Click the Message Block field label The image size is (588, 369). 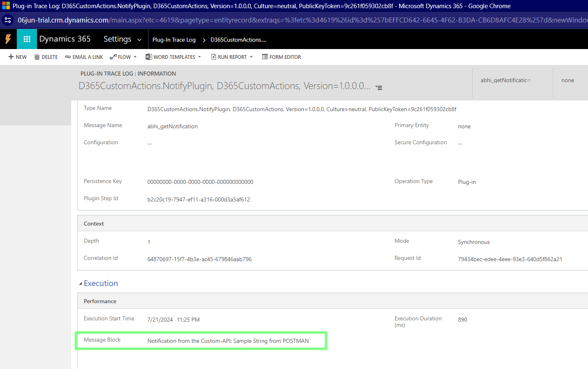[x=102, y=340]
